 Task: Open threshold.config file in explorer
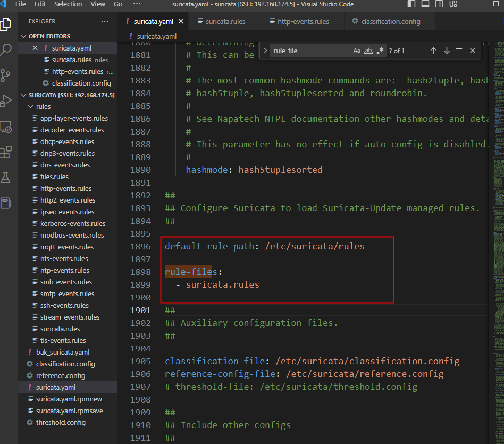(x=68, y=422)
